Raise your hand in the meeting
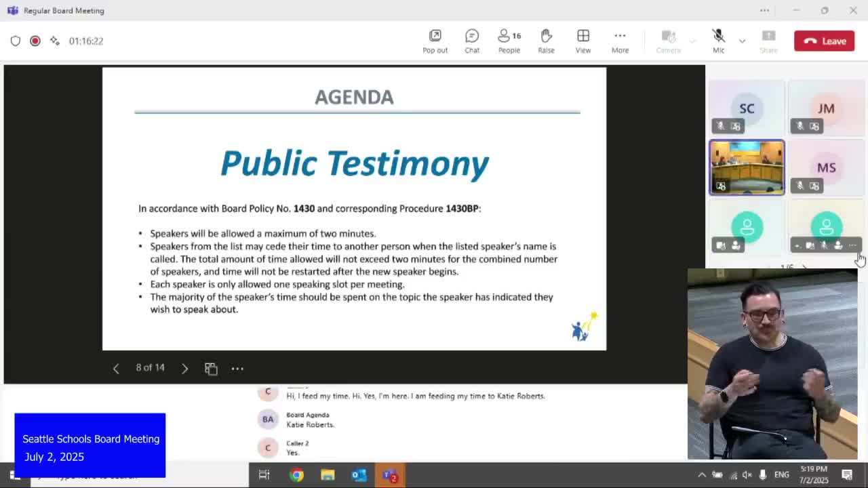Screen dimensions: 868x488 546,41
